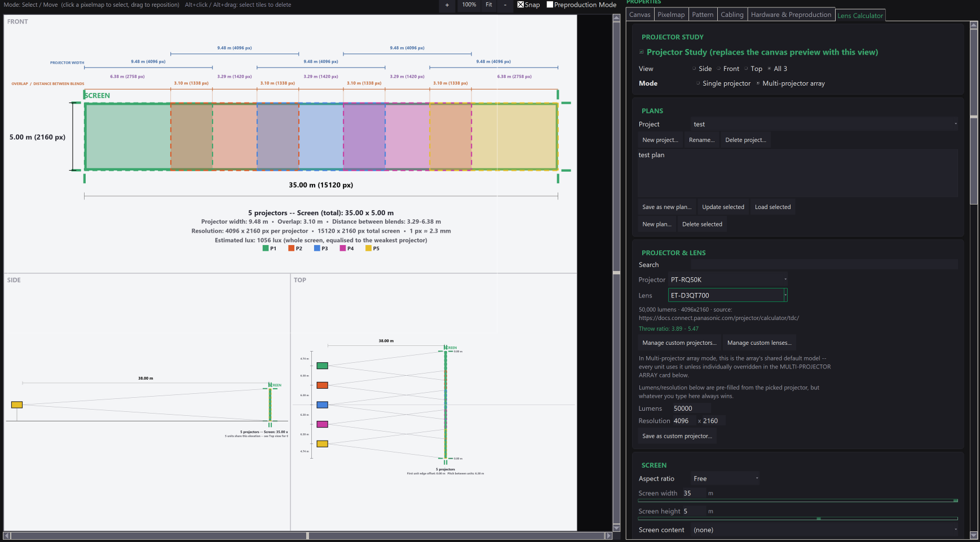
Task: Open the Aspect ratio Free dropdown
Action: (725, 478)
